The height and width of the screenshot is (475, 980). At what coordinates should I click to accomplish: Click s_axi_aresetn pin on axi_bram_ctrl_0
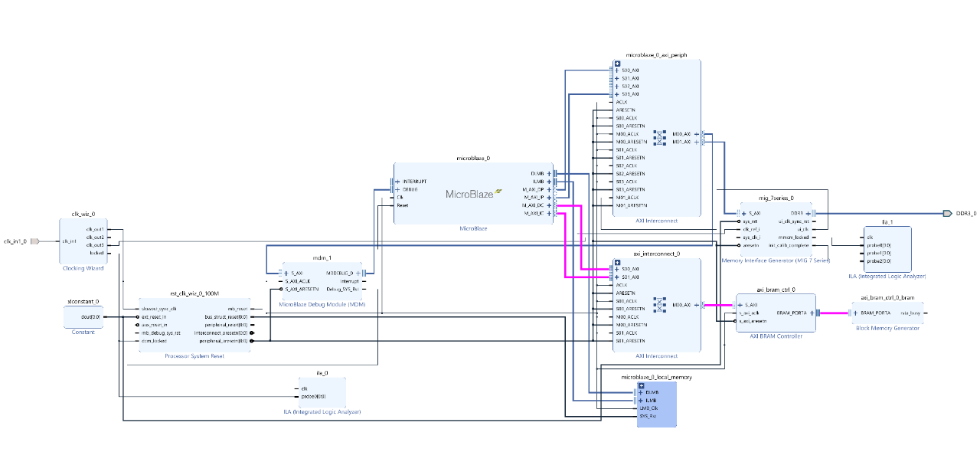(753, 321)
